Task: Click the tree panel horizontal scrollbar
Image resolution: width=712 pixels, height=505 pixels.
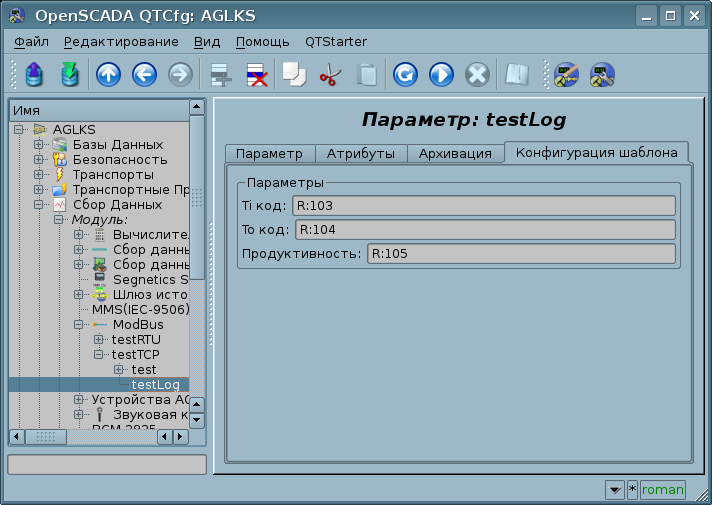Action: click(x=98, y=436)
